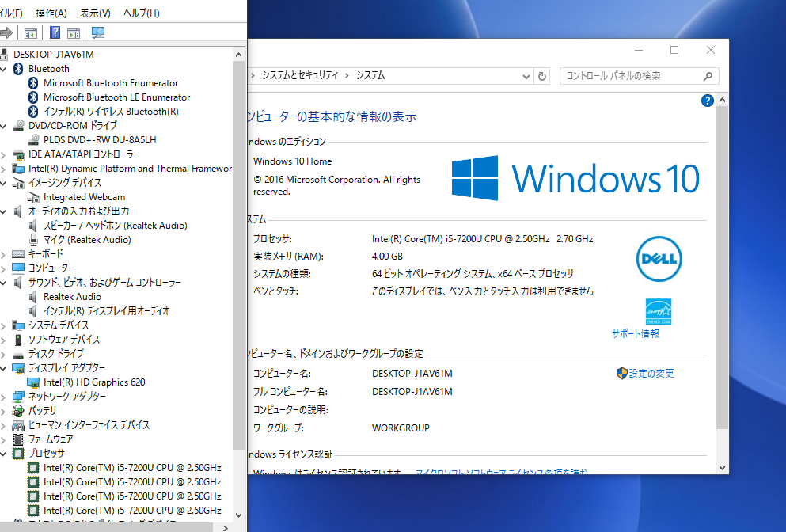Click the ディスク ドライブ category icon
This screenshot has height=532, width=786.
[18, 355]
